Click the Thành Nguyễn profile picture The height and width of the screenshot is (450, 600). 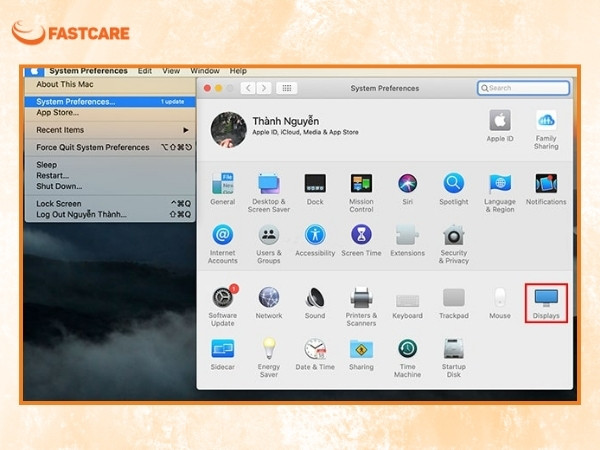point(229,129)
